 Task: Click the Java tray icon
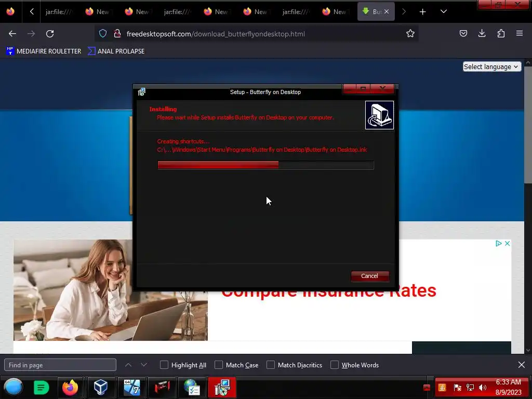pos(442,388)
